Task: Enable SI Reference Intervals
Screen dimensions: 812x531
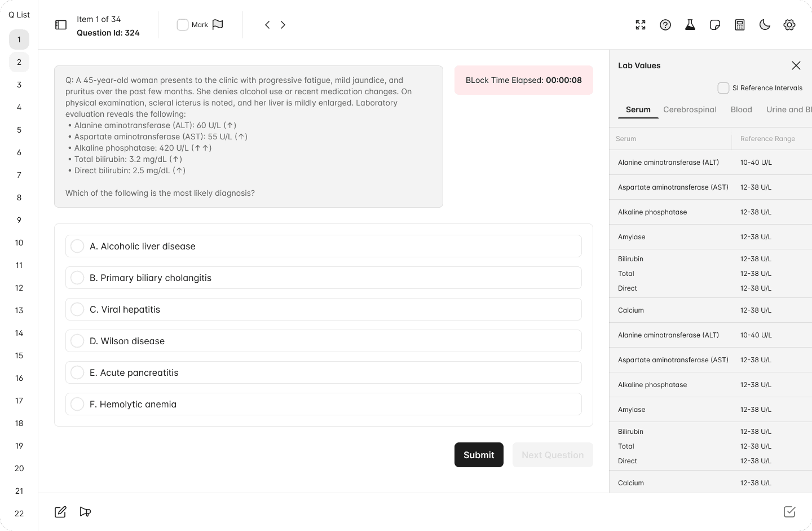Action: [723, 88]
